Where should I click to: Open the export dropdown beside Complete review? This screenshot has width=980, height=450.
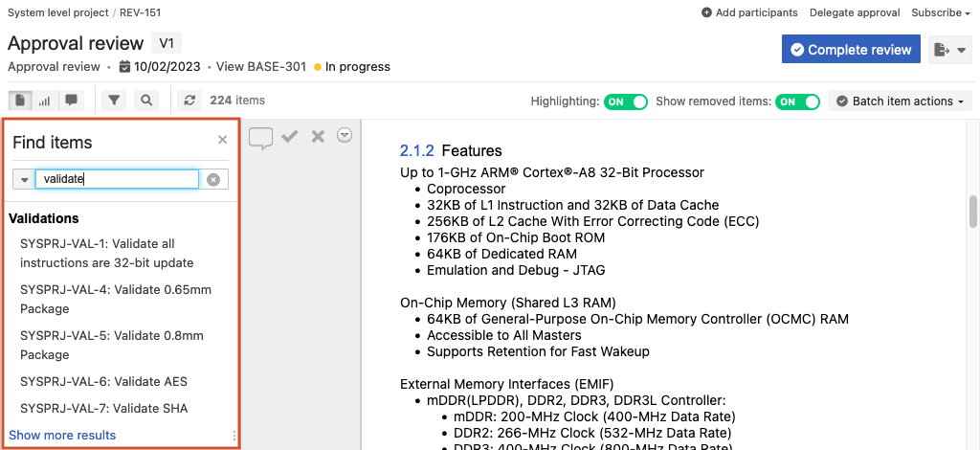949,50
